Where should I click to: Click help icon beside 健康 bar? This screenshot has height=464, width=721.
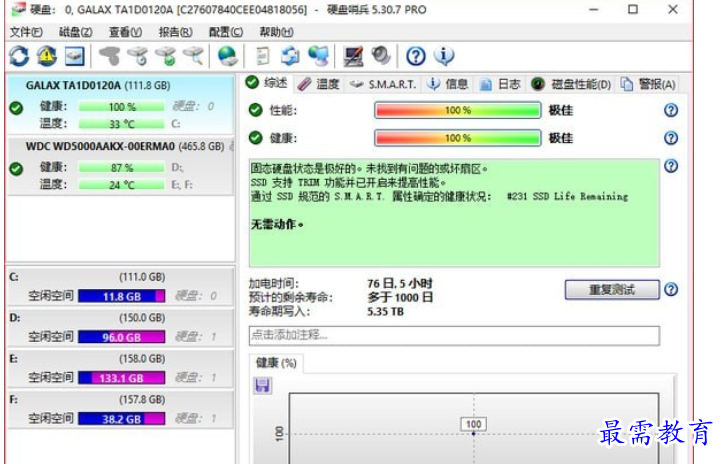(x=671, y=138)
